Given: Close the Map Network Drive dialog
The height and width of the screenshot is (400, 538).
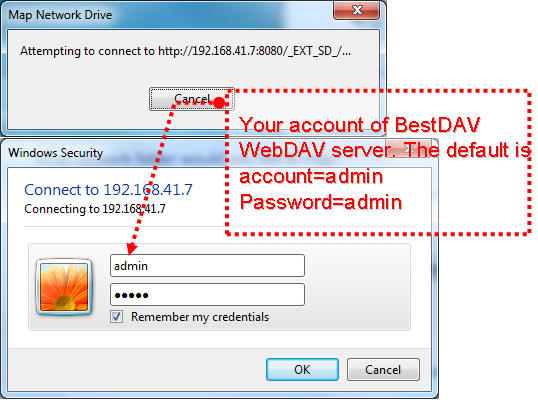Looking at the screenshot, I should tap(357, 10).
